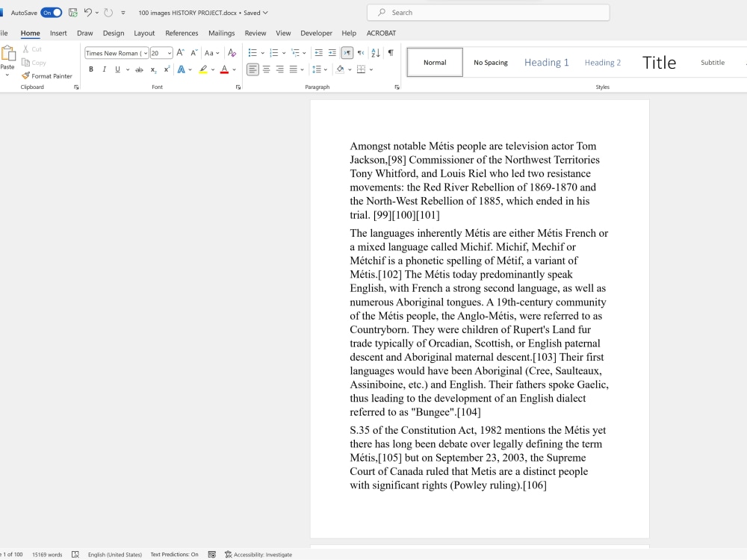Click the Sort A-Z icon
Viewport: 747px width, 560px height.
click(376, 53)
